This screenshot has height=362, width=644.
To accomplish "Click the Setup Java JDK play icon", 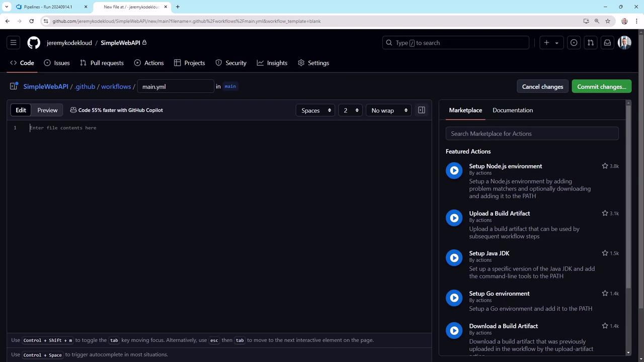I will [x=454, y=258].
